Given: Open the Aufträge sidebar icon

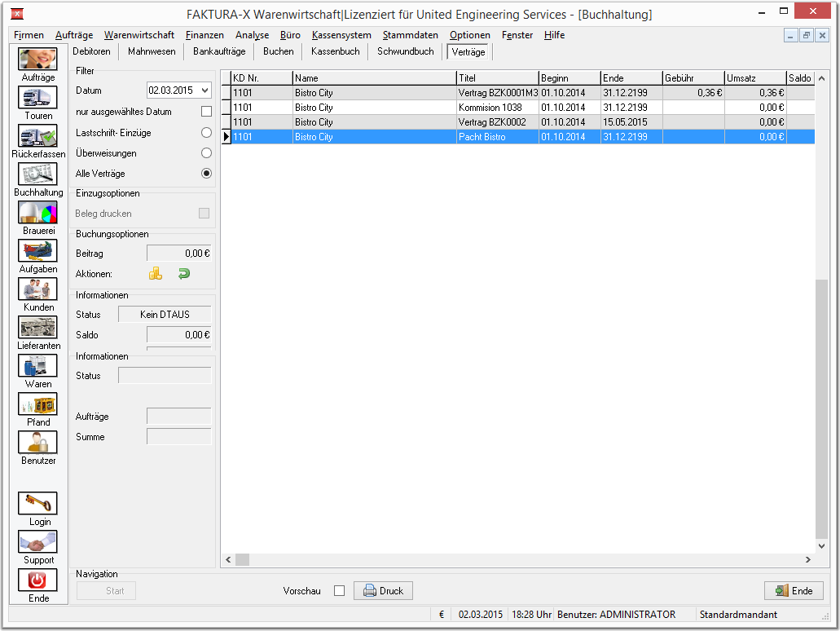Looking at the screenshot, I should tap(37, 59).
